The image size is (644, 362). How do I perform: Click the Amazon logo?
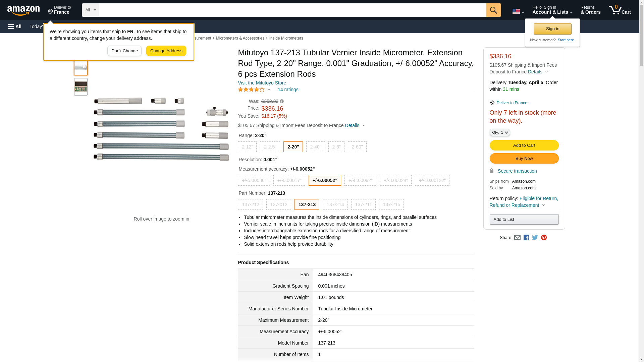23,10
